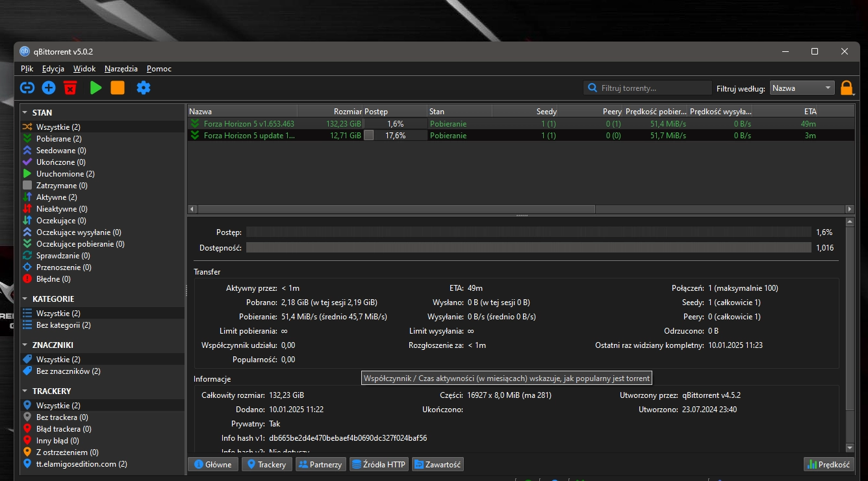Open the Plik menu

pos(27,68)
